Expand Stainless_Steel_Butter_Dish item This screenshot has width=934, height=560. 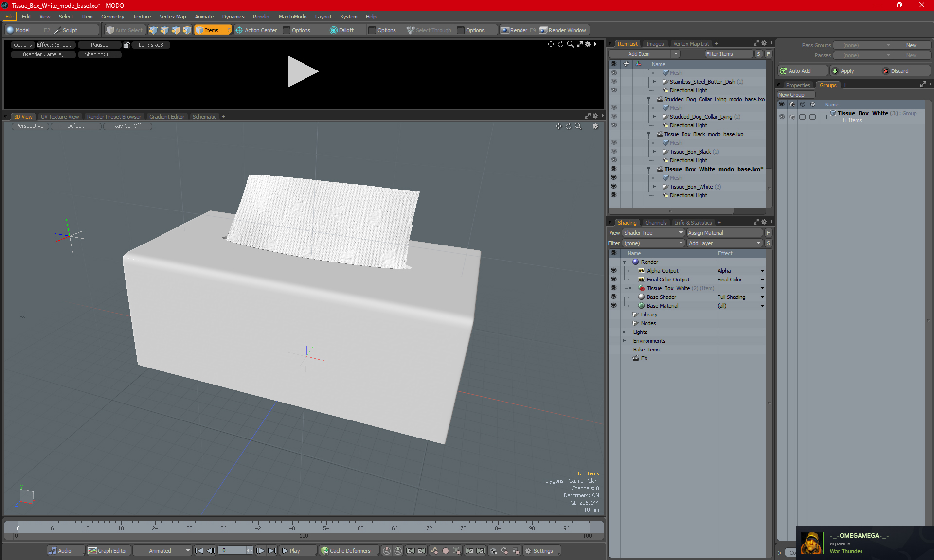click(654, 82)
